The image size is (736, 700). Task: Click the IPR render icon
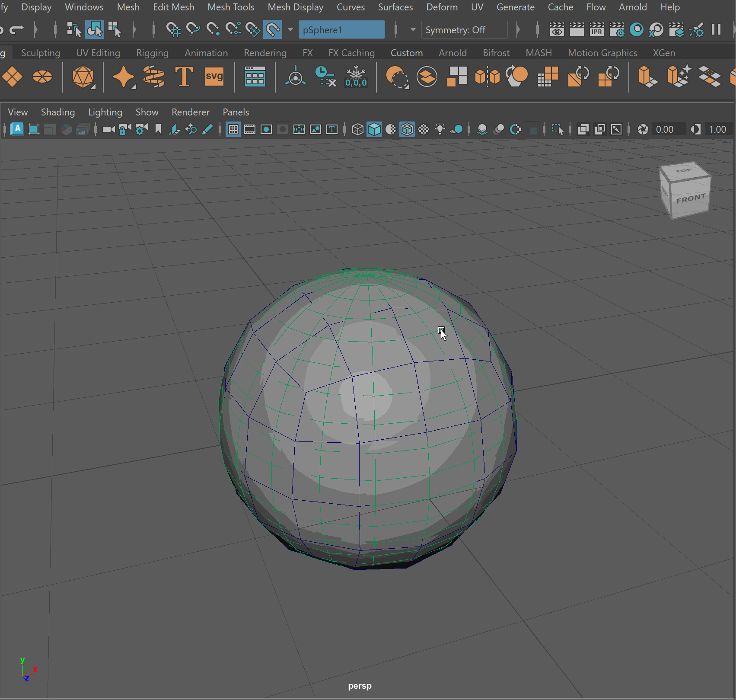pyautogui.click(x=596, y=30)
